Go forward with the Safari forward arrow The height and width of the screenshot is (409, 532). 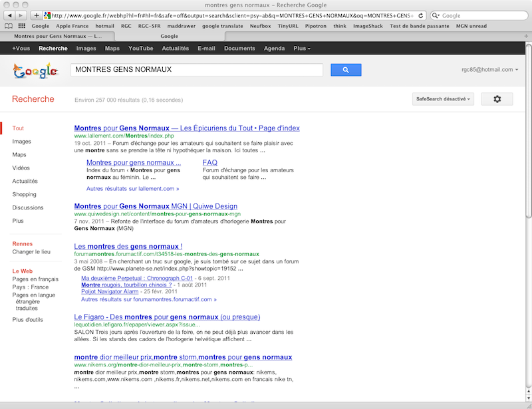[21, 15]
